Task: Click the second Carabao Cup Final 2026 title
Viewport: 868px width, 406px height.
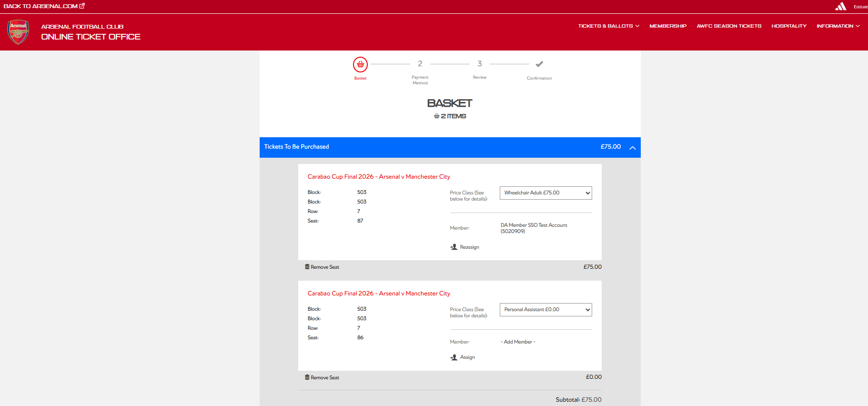Action: pyautogui.click(x=379, y=294)
